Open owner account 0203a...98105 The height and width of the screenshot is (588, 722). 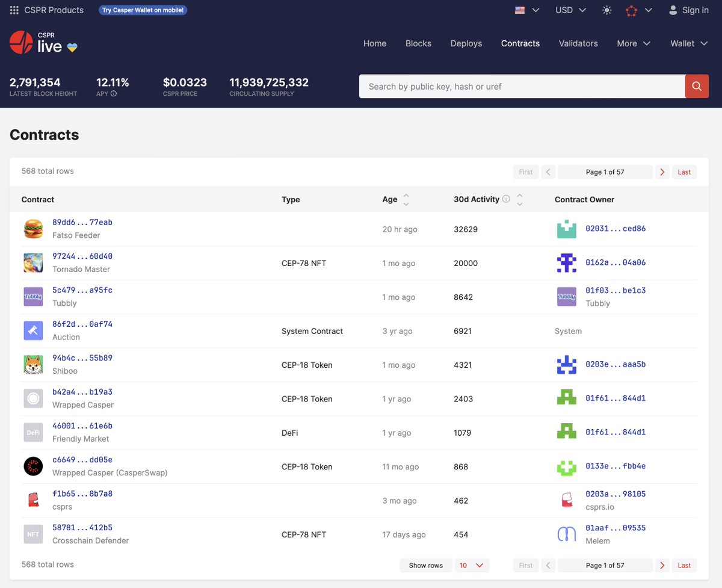tap(616, 494)
